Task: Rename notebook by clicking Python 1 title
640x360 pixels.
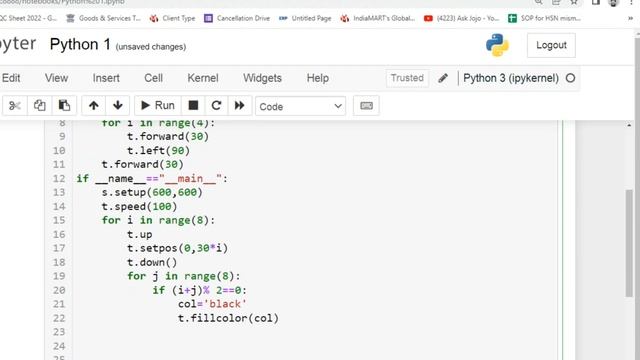Action: (80, 44)
